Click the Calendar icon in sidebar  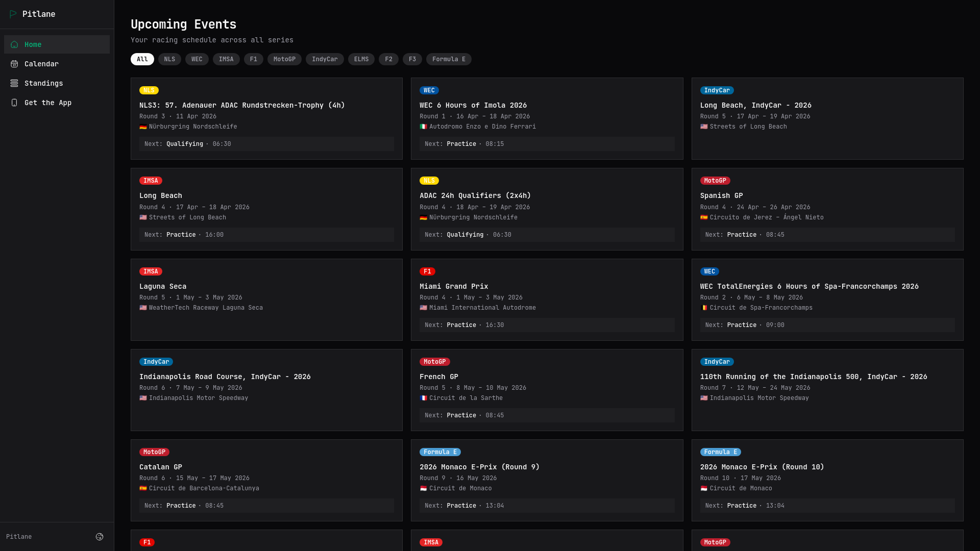(14, 64)
